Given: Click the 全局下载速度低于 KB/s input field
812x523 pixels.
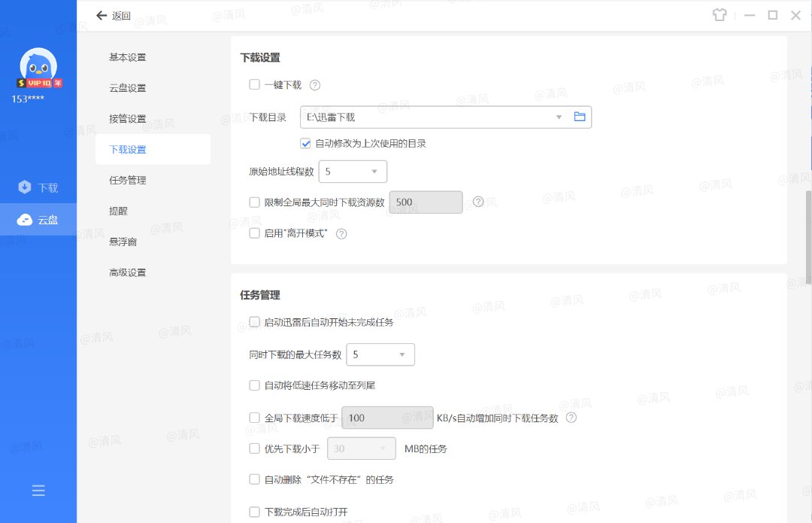Looking at the screenshot, I should [387, 418].
